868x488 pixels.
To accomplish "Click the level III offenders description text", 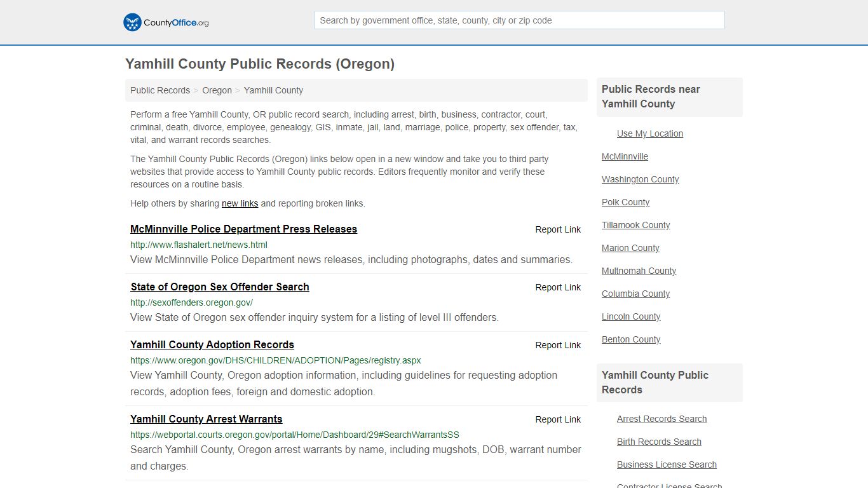I will [315, 317].
